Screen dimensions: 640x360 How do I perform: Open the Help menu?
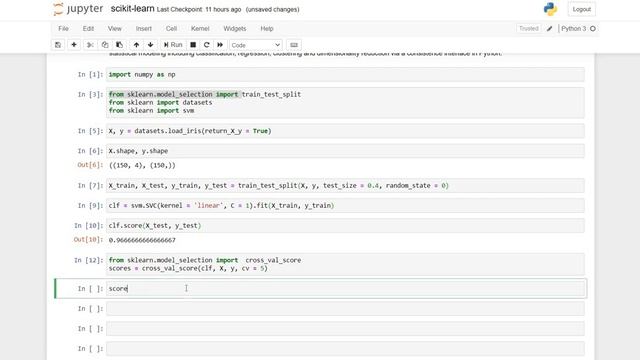tap(267, 29)
